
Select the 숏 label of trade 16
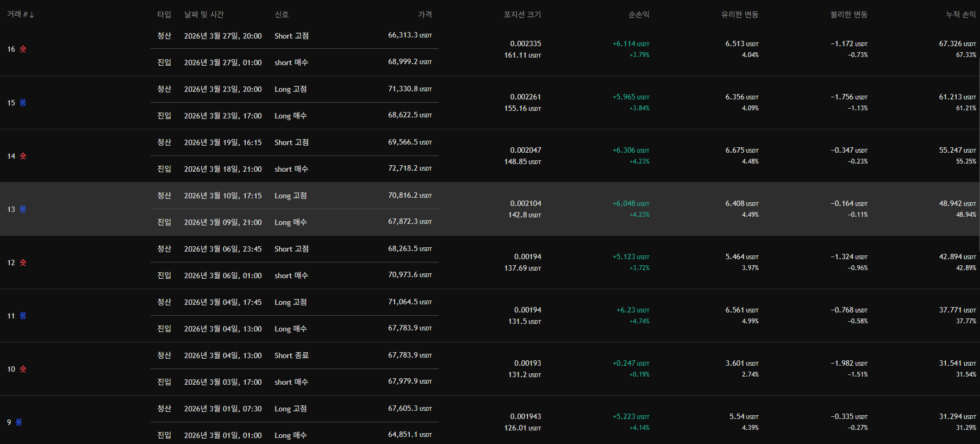(23, 49)
